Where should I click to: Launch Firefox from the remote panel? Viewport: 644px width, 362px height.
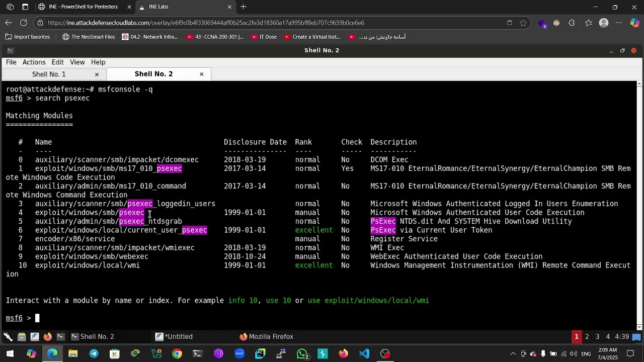coord(48,337)
